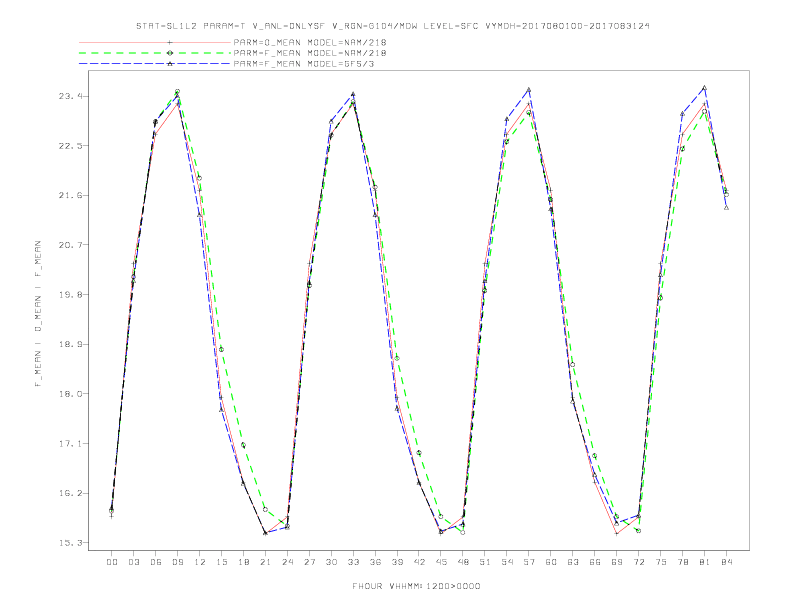Click y-axis tick label 22.5
792x612 pixels.
tap(70, 146)
